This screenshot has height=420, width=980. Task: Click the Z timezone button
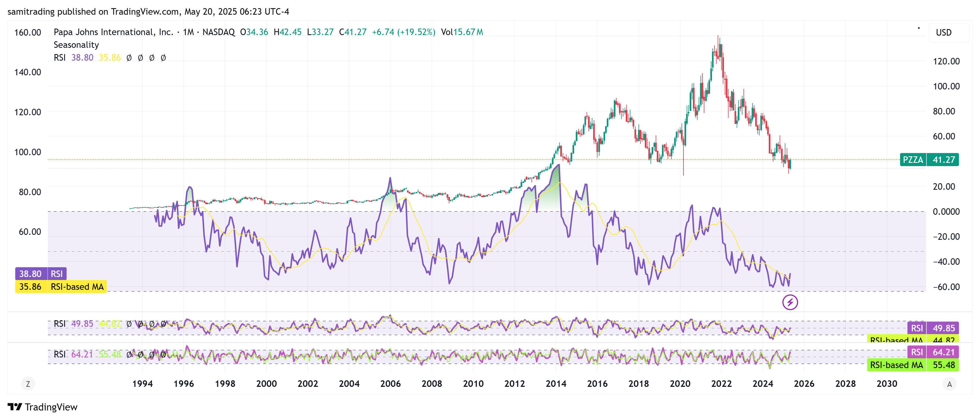coord(28,384)
